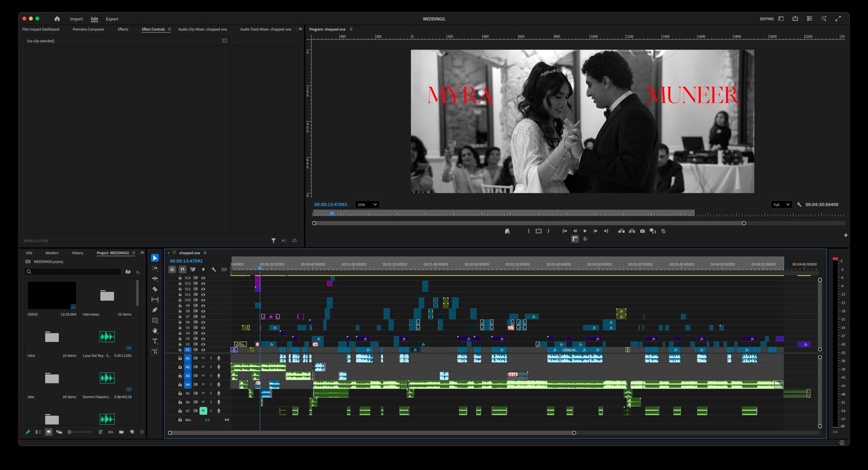868x470 pixels.
Task: Step forward one frame in Program monitor
Action: click(x=595, y=231)
